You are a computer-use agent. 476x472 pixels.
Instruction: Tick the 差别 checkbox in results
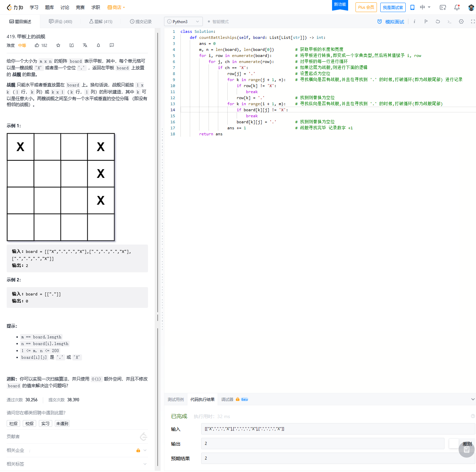pos(454,444)
